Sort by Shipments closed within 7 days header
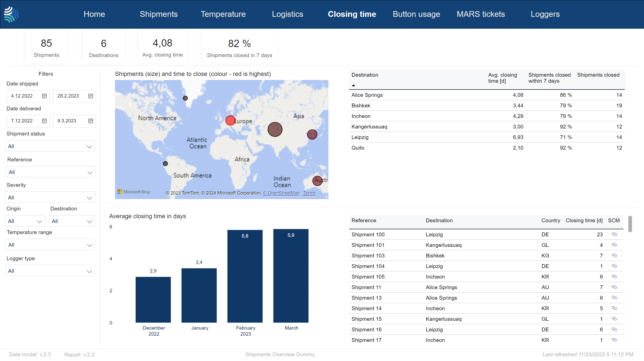This screenshot has height=361, width=644. pos(549,78)
